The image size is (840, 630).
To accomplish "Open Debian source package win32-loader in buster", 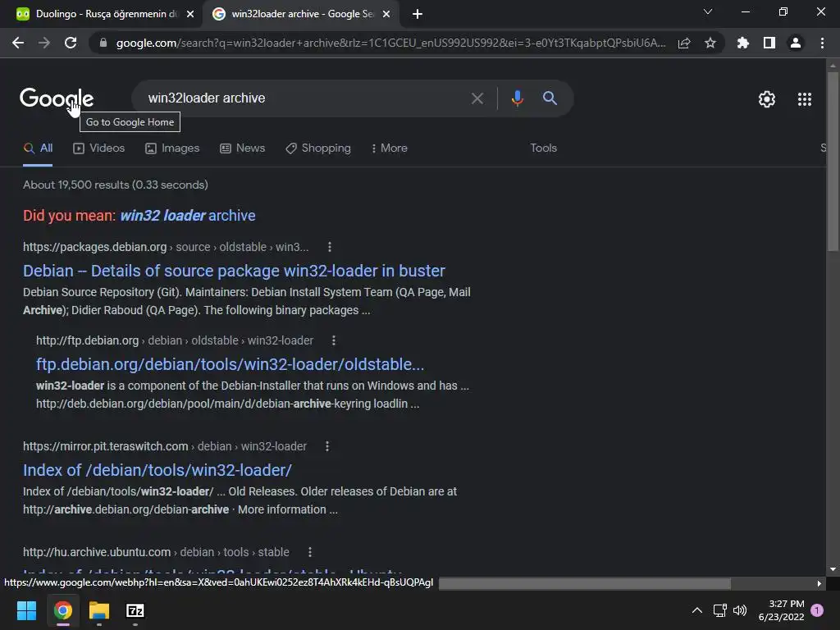I will coord(234,271).
